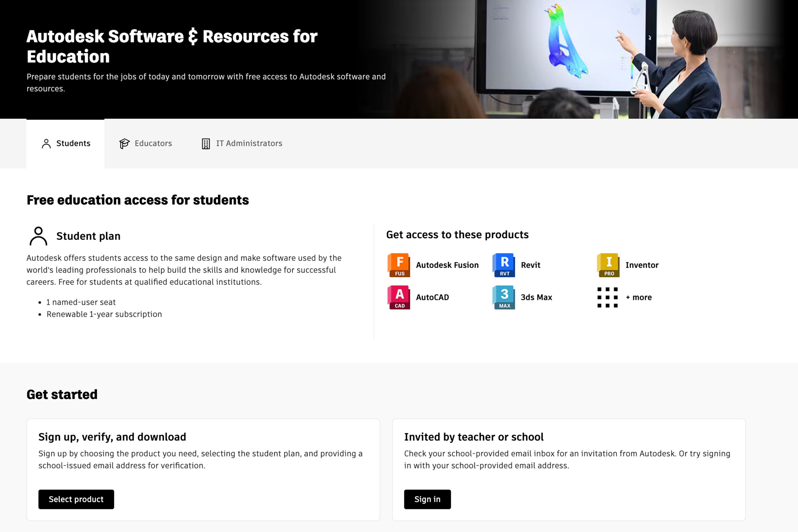This screenshot has height=532, width=798.
Task: Click the grid of dots more-products icon
Action: 607,297
